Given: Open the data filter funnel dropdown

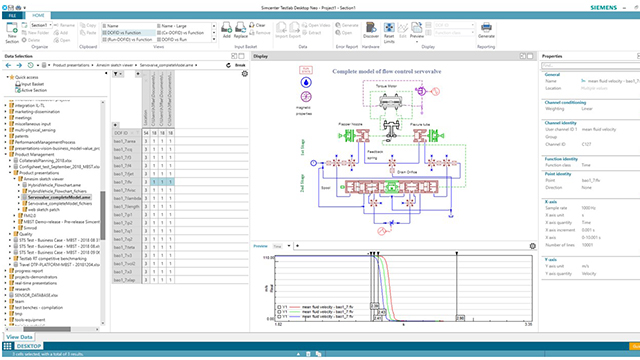Looking at the screenshot, I should [118, 74].
